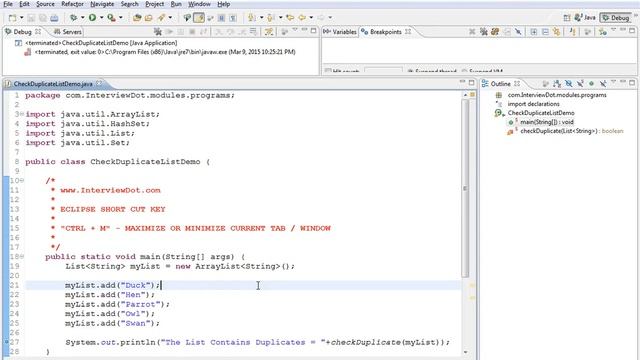The height and width of the screenshot is (360, 640).
Task: Toggle Link with Debug View in Breakpoints
Action: [556, 31]
